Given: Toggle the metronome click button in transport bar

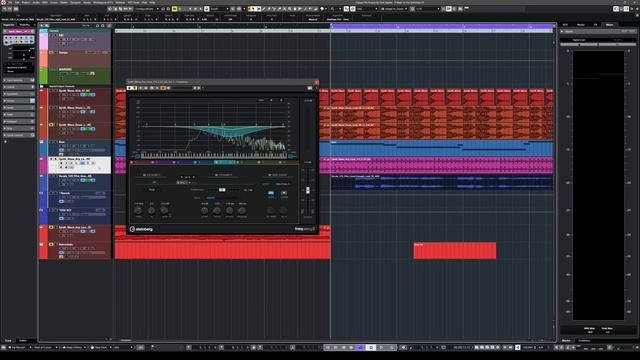Looking at the screenshot, I should coord(518,347).
